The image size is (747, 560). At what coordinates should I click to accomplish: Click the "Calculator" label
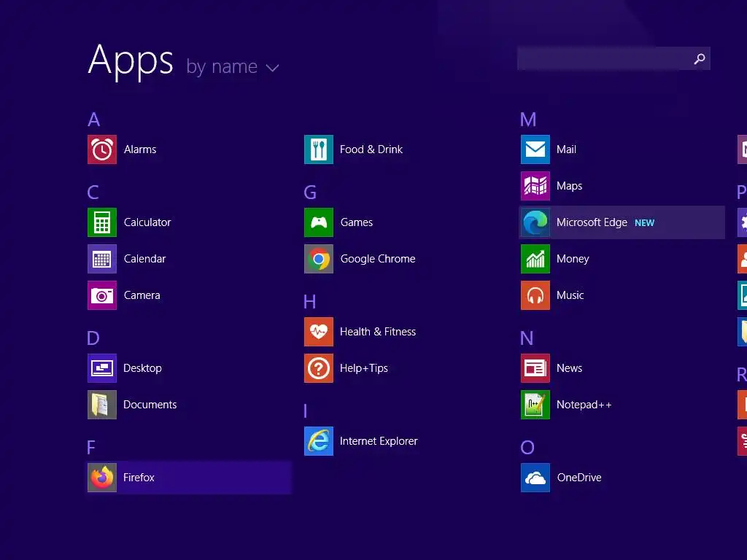tap(147, 222)
